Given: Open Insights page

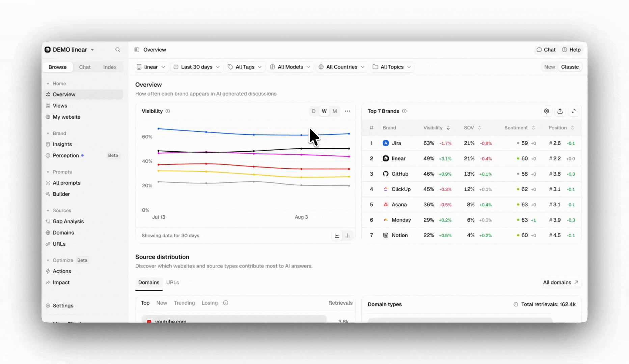Looking at the screenshot, I should tap(62, 144).
